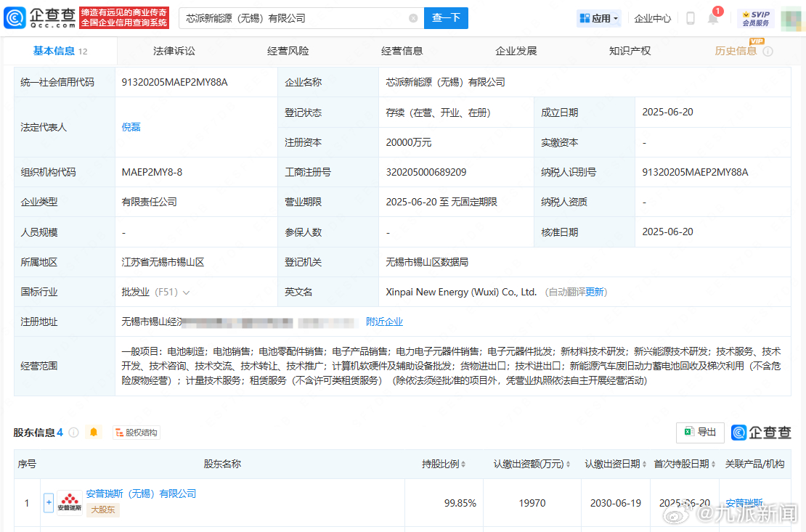The image size is (806, 532).
Task: Open the 经营信息 tab
Action: pos(402,51)
